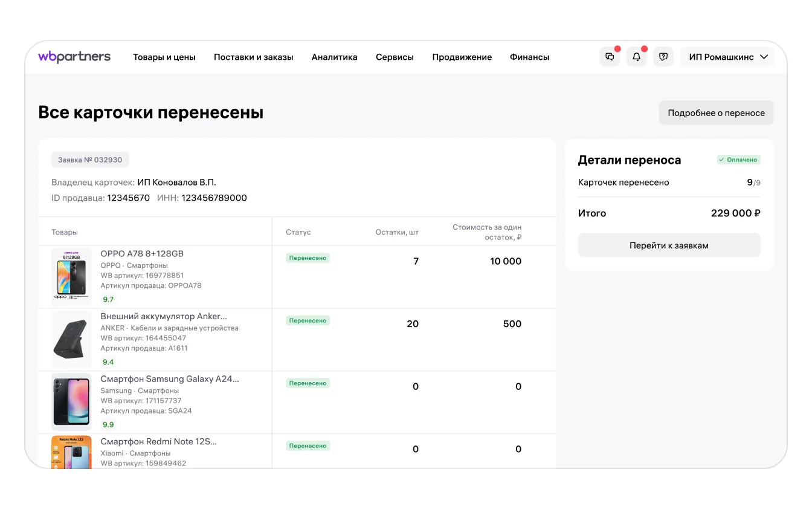Click WB артикул: 164455047
Viewport: 812px width, 509px height.
(x=143, y=339)
